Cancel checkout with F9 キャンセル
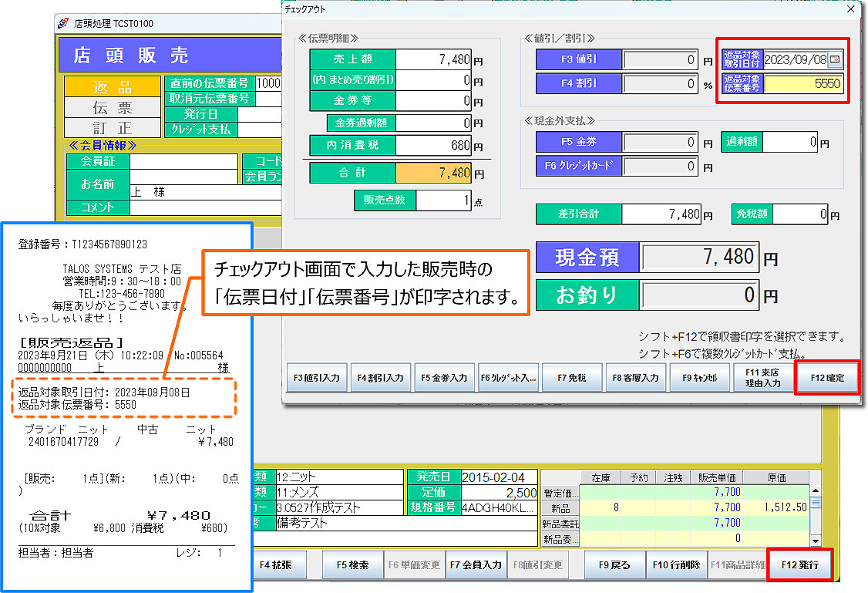This screenshot has width=868, height=593. point(699,378)
